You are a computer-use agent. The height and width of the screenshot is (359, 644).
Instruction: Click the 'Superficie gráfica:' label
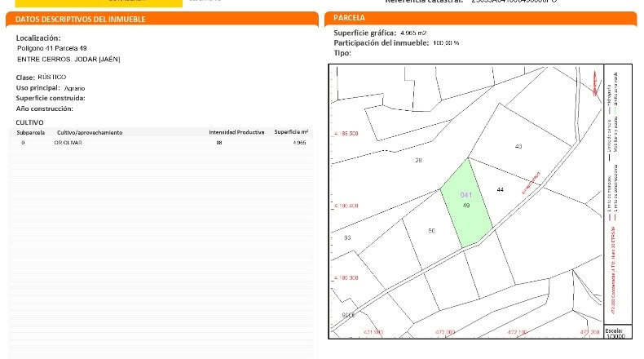365,33
